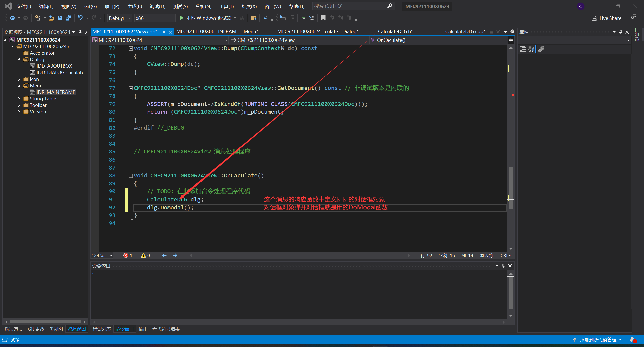Click the search box (Ctrl+Q)
This screenshot has width=644, height=347.
[350, 6]
